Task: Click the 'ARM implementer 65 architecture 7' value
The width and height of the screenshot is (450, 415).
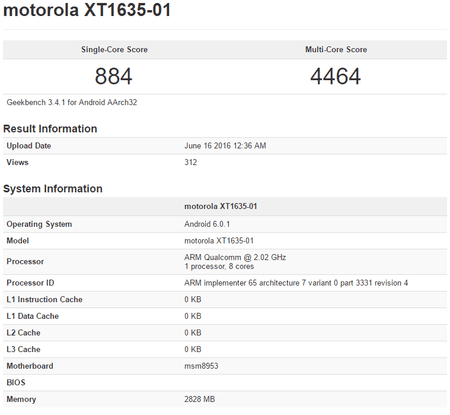Action: tap(296, 283)
